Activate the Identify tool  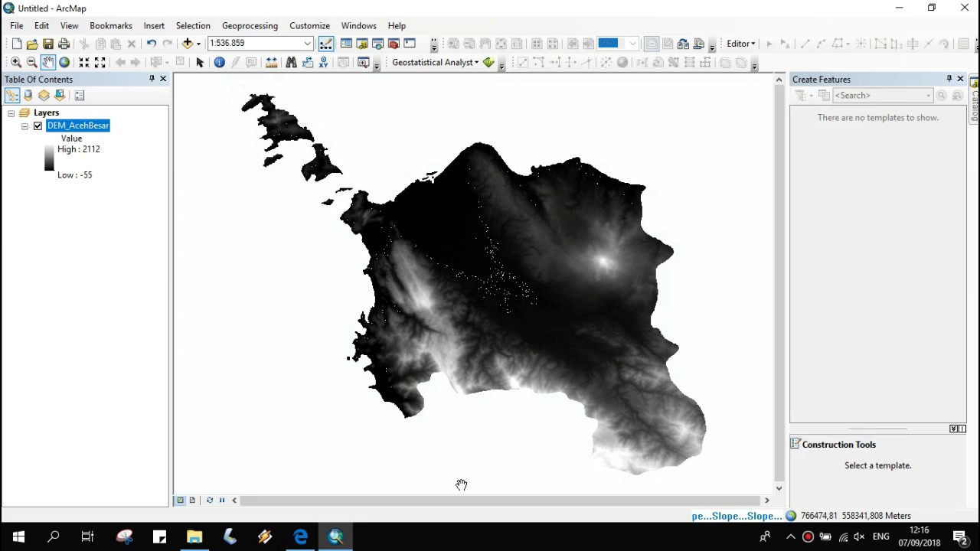pyautogui.click(x=220, y=63)
